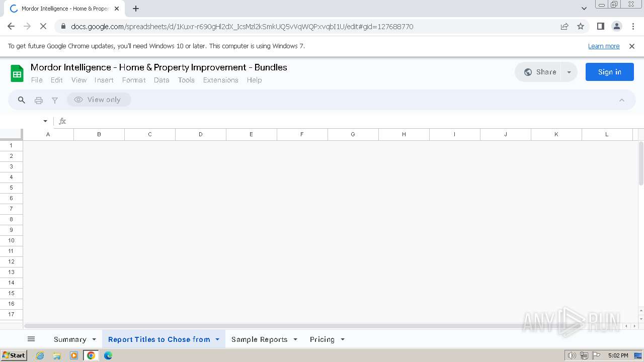The image size is (644, 362).
Task: Switch to the Summary sheet tab
Action: pos(70,339)
